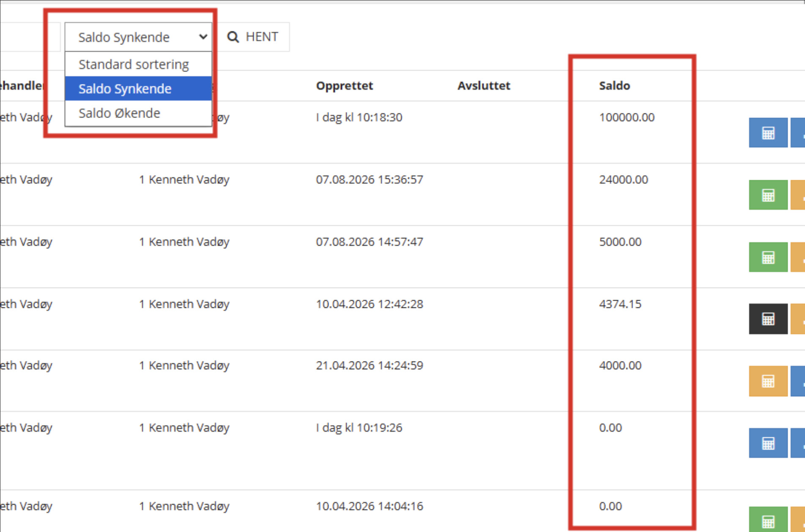The width and height of the screenshot is (805, 532).
Task: Click black calculator icon in 4374.15 row
Action: (768, 319)
